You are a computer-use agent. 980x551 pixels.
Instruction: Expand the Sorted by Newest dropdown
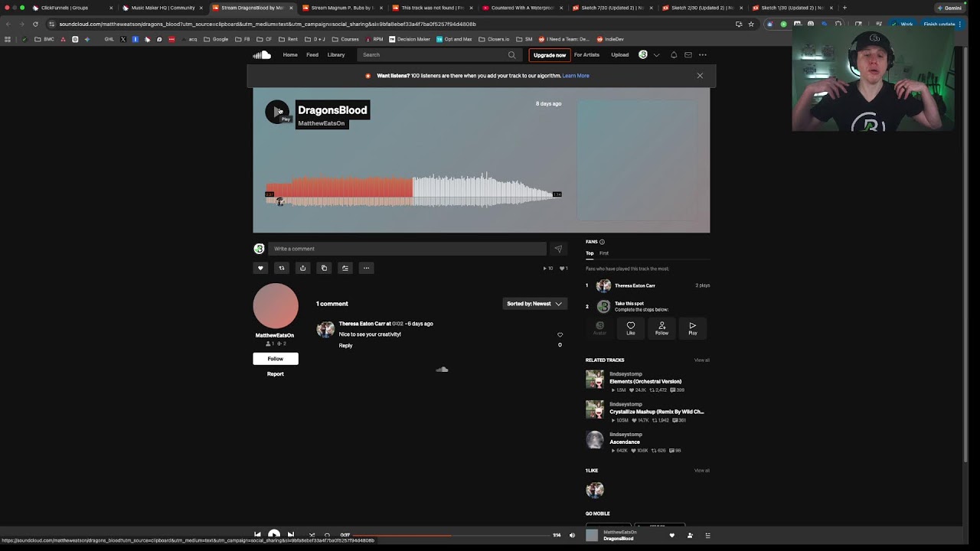coord(534,304)
